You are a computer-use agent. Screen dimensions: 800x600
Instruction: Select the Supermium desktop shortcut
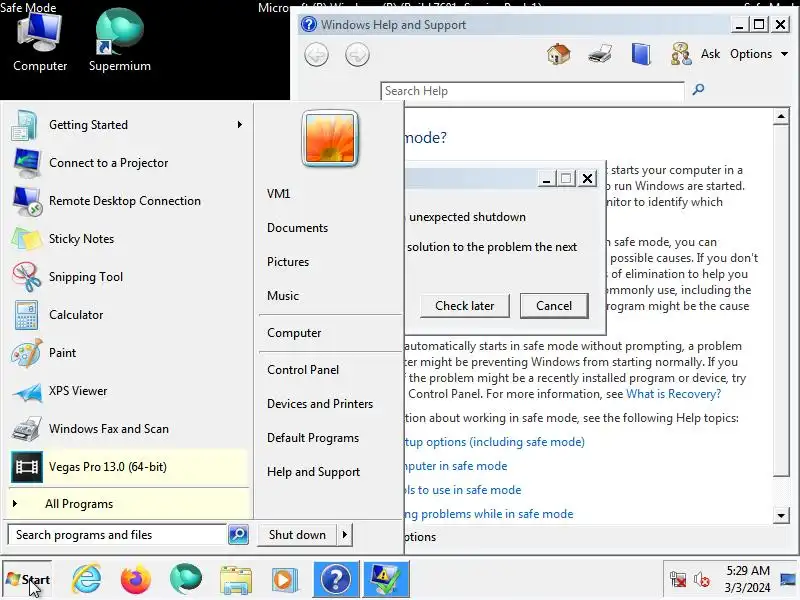[x=120, y=42]
